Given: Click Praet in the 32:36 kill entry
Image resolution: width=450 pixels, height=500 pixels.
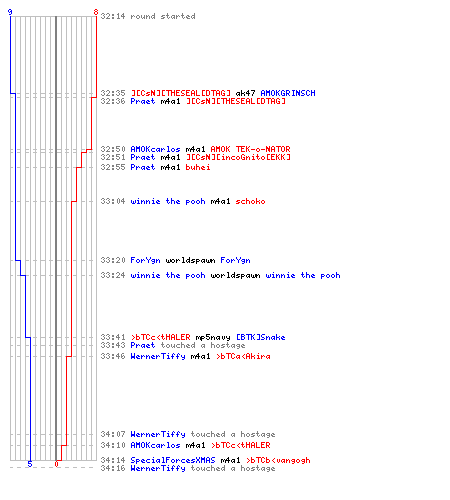Looking at the screenshot, I should point(143,101).
